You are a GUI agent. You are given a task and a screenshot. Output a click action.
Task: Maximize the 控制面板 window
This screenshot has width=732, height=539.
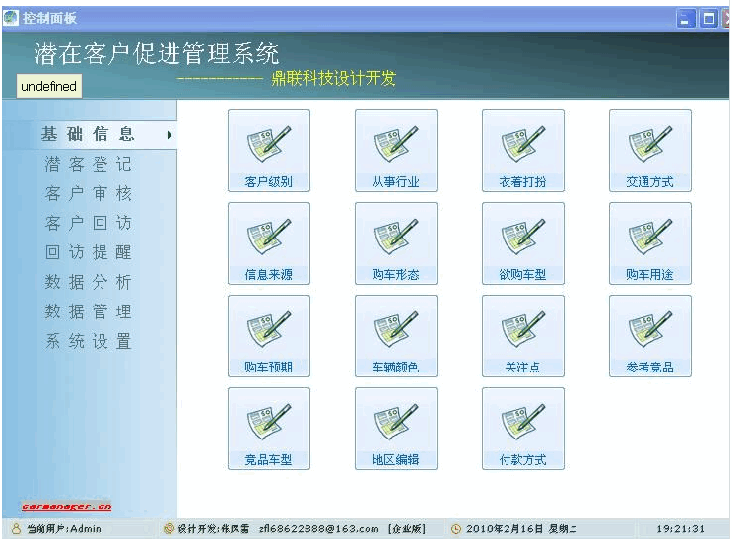[709, 19]
